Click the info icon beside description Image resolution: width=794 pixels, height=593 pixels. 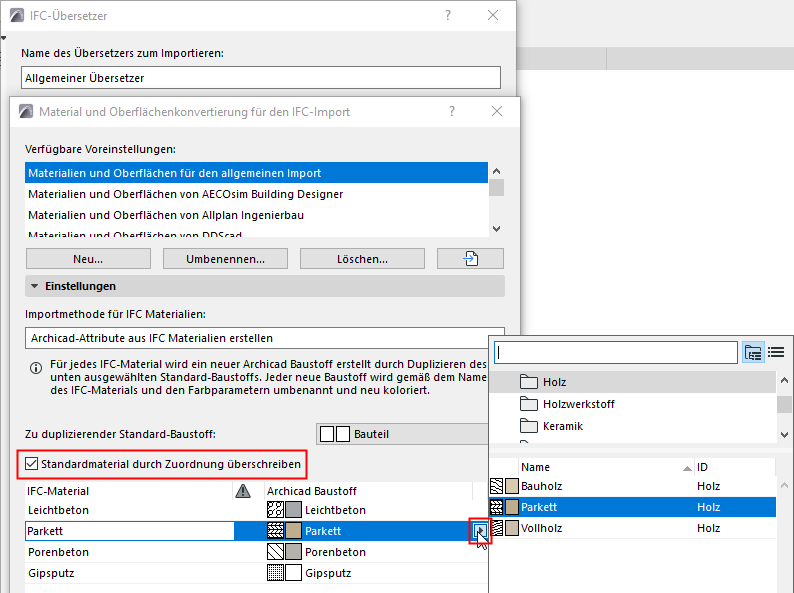tap(36, 368)
